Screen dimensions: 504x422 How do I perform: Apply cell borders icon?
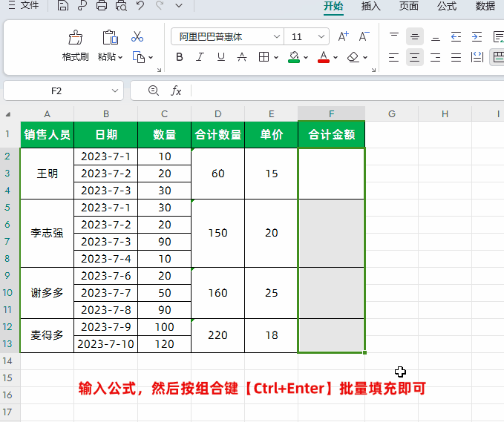[264, 57]
